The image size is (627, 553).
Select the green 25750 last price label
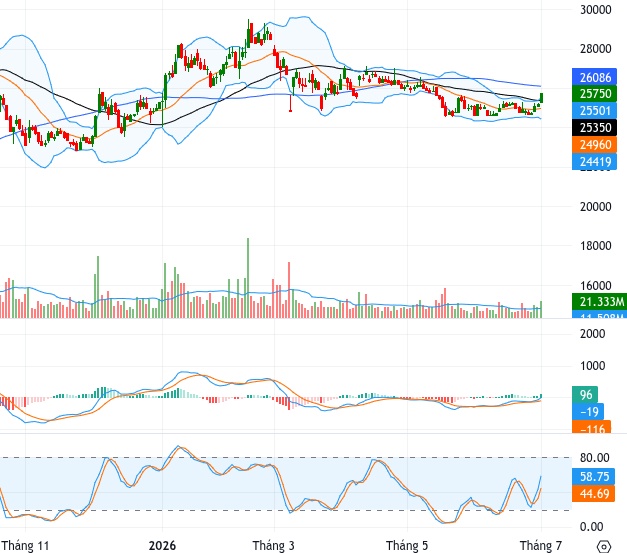coord(595,94)
